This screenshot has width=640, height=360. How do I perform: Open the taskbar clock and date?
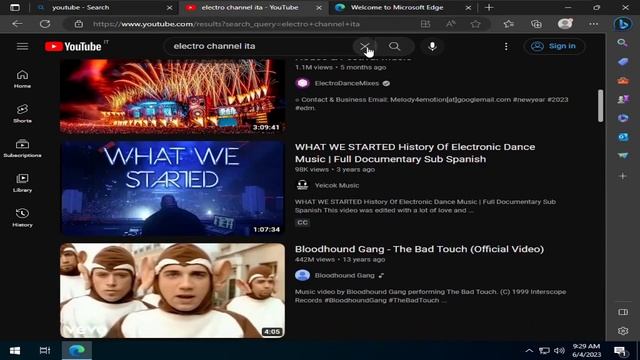click(x=587, y=350)
